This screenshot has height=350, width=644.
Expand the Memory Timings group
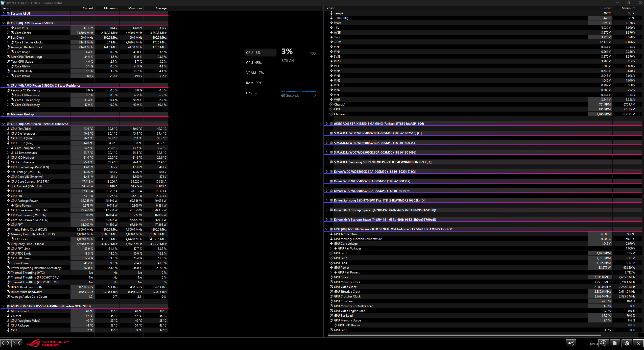[4, 114]
